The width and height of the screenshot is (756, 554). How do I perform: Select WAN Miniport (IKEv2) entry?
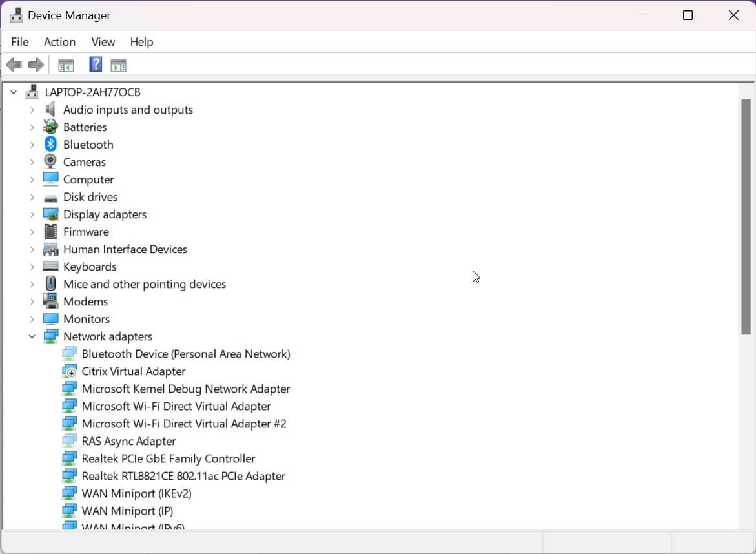pos(136,493)
